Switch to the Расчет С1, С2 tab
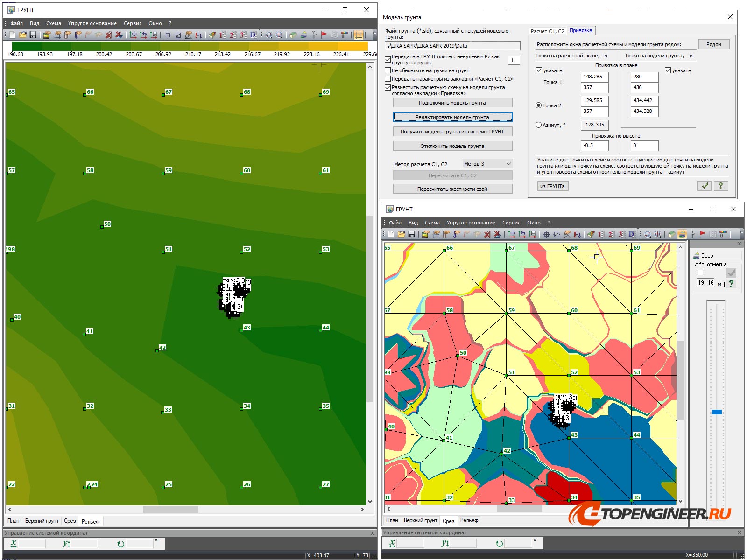The height and width of the screenshot is (560, 747). 547,31
